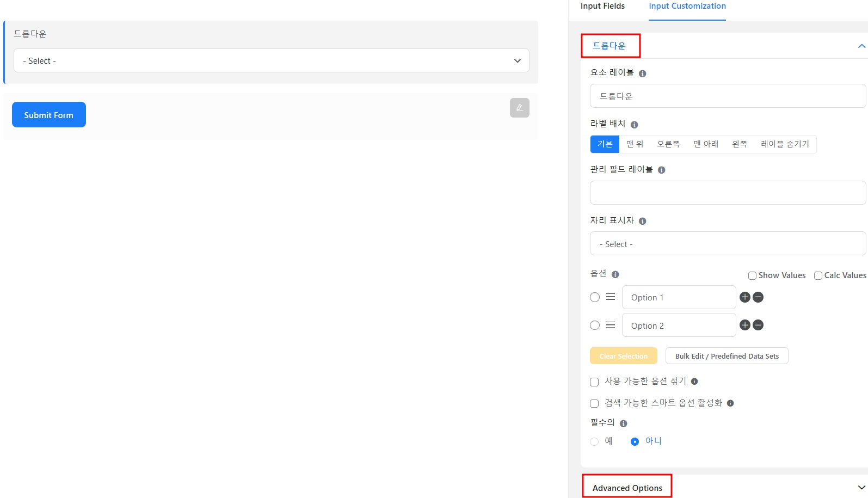Click the 드롭다운 section header title
This screenshot has height=498, width=868.
(610, 46)
